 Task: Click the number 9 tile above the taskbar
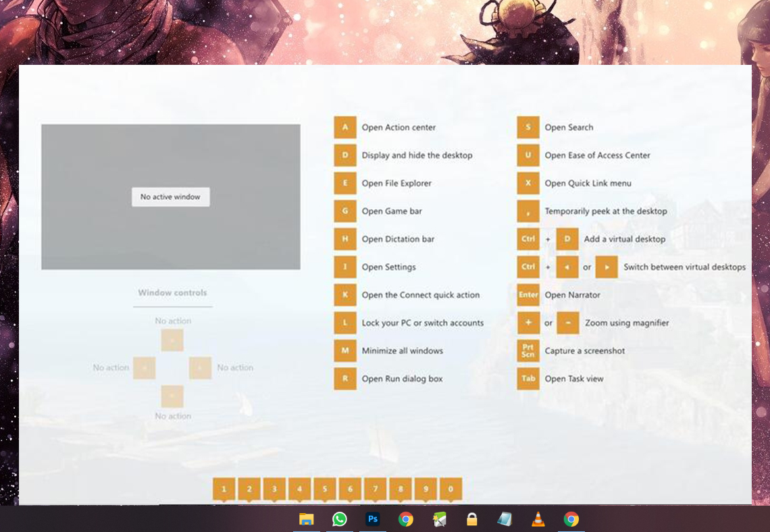tap(426, 489)
